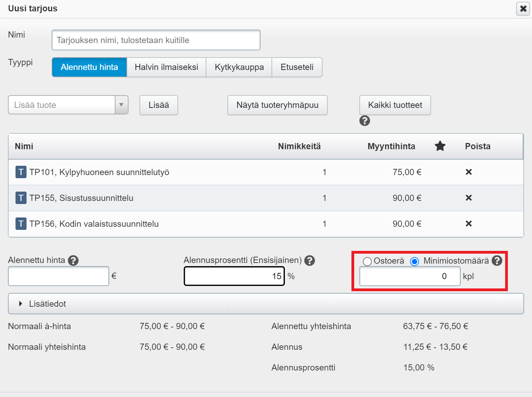Focus the offer name input field
The image size is (532, 397).
coord(156,40)
